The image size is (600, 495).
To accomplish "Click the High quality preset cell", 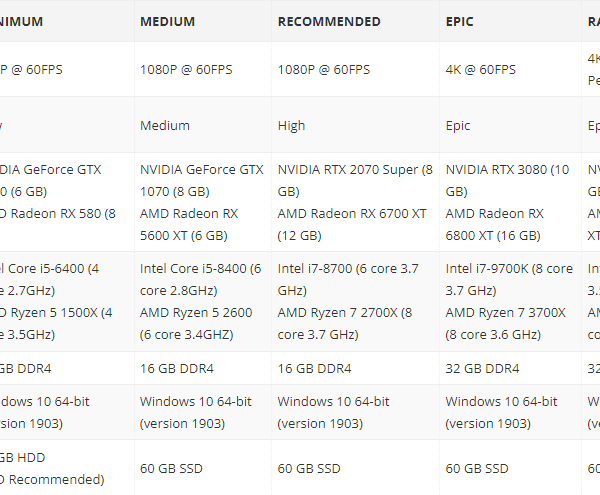I will pos(355,125).
